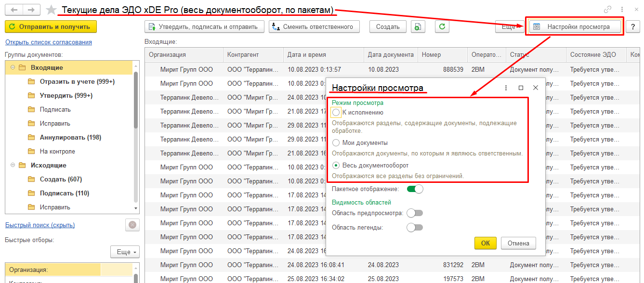Enable Область легенды switch

coord(415,227)
